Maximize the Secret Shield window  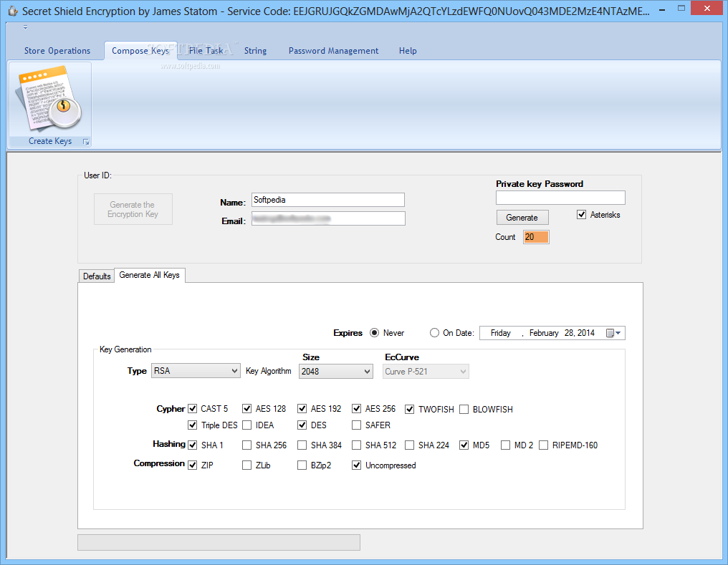[681, 9]
